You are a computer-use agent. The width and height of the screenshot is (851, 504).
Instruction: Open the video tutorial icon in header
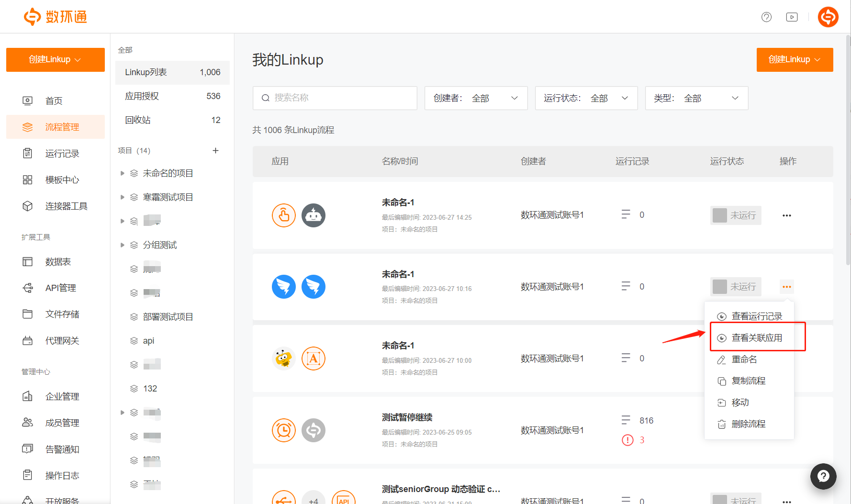click(x=792, y=17)
